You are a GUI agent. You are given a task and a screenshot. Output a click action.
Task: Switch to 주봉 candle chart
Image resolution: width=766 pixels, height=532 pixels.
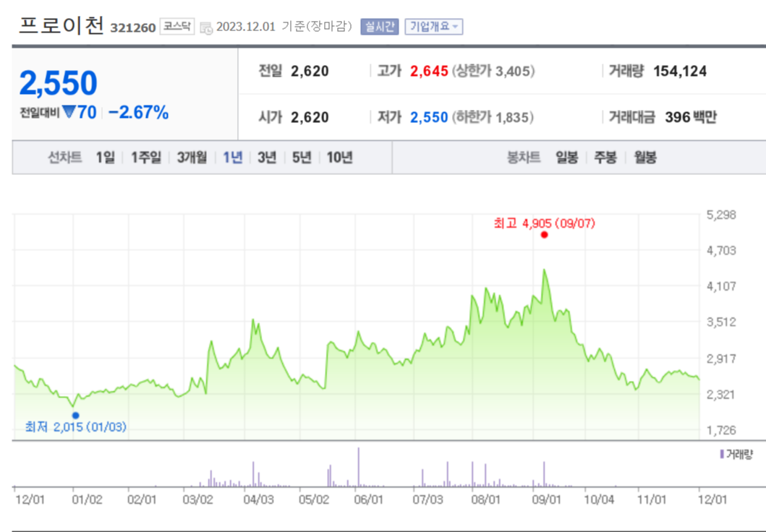point(605,157)
